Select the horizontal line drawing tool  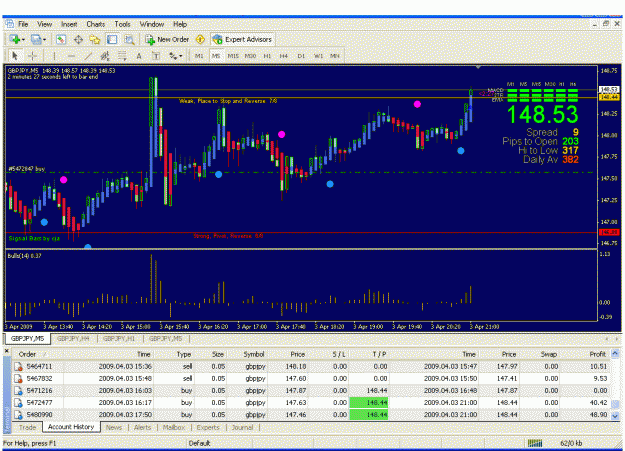(x=71, y=56)
